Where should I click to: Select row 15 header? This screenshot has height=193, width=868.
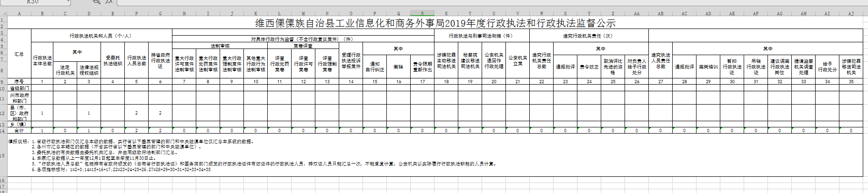3,155
